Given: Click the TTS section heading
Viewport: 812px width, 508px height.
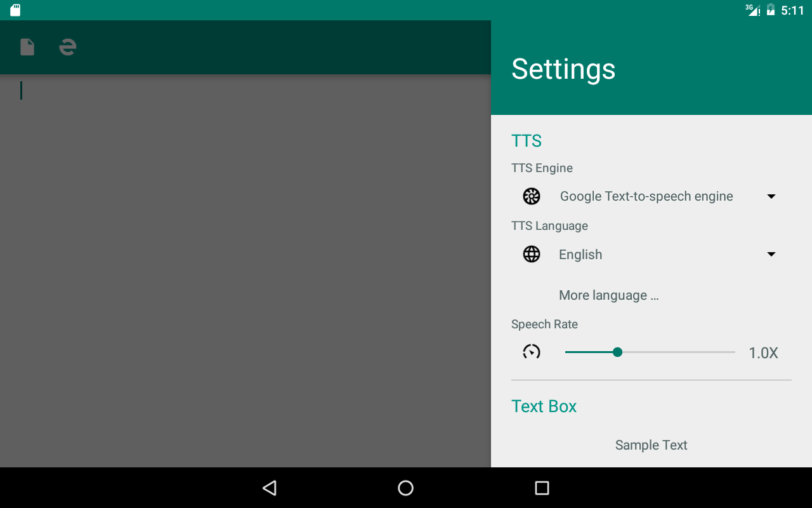Looking at the screenshot, I should click(527, 140).
